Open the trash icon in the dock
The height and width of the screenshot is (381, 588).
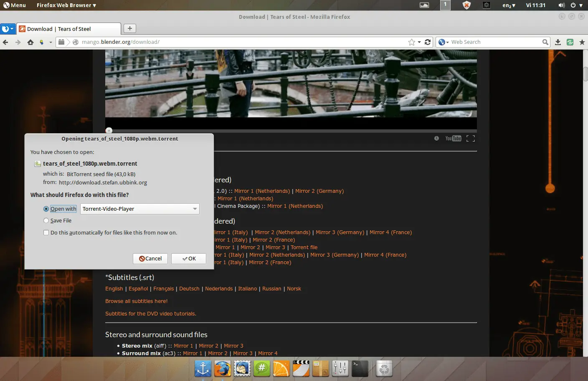pos(384,368)
